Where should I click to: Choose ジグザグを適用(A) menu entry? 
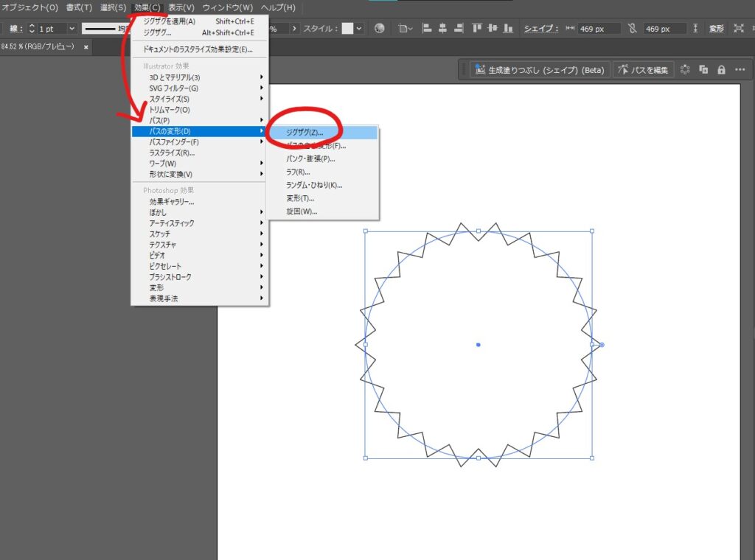coord(200,21)
